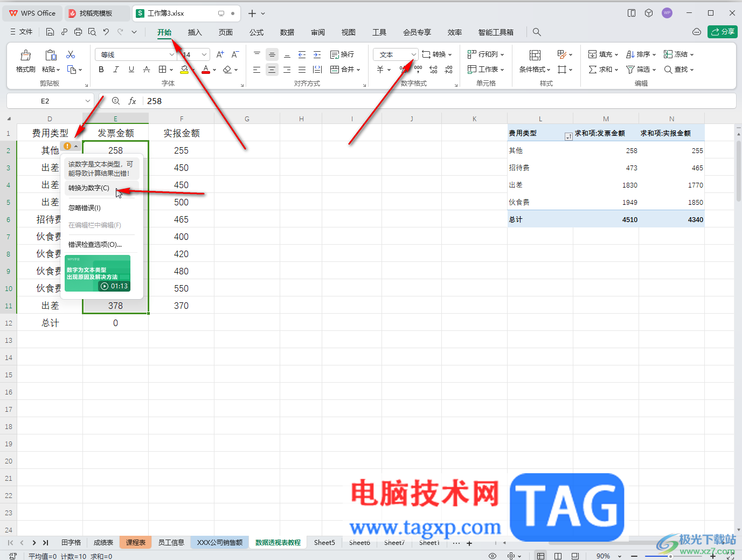Click the orange error warning icon
Image resolution: width=742 pixels, height=560 pixels.
tap(67, 146)
